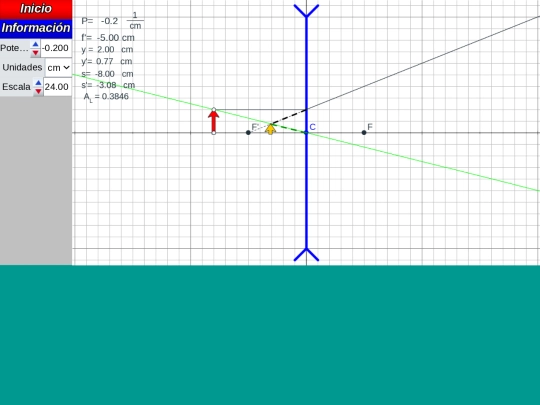Open the Unidades cm dropdown
This screenshot has width=540, height=405.
click(58, 68)
